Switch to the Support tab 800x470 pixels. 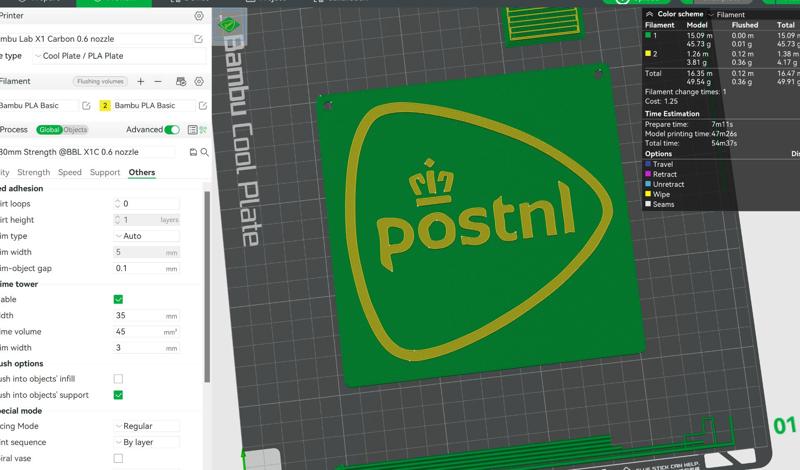tap(105, 172)
